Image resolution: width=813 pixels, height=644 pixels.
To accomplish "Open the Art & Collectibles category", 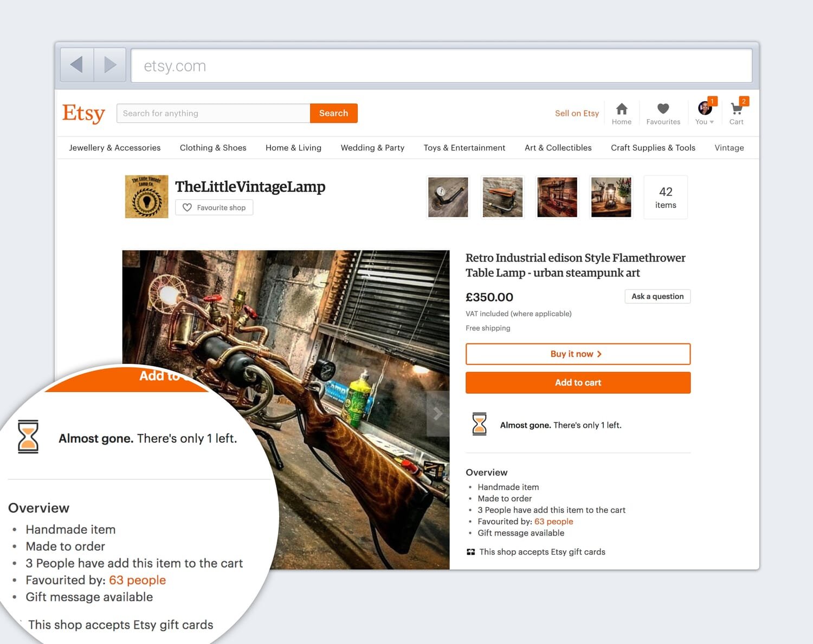I will (x=558, y=147).
